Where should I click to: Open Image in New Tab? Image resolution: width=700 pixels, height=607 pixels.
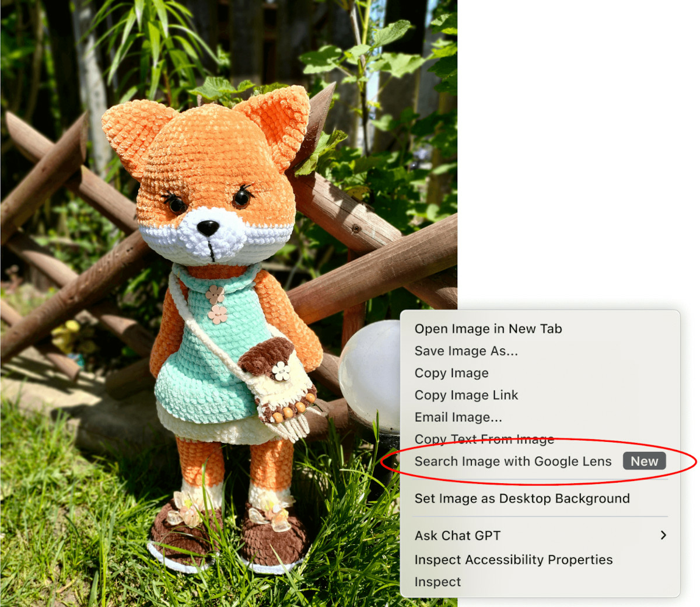488,329
